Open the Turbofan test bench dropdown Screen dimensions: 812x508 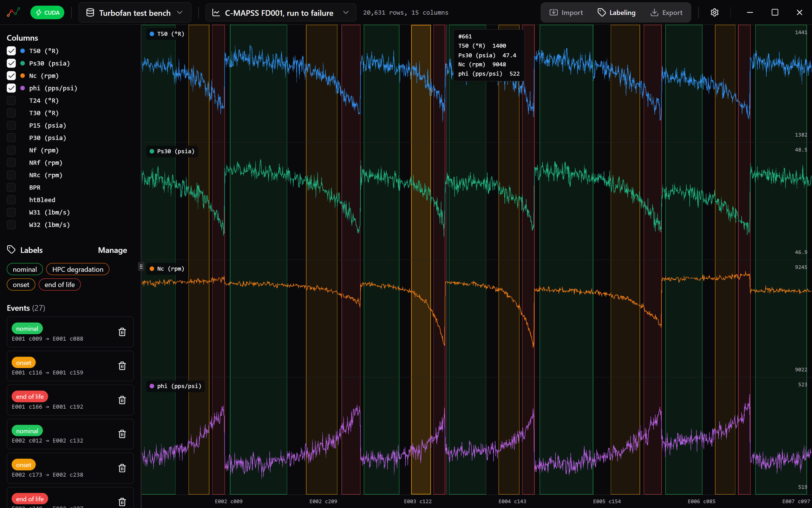[x=135, y=12]
